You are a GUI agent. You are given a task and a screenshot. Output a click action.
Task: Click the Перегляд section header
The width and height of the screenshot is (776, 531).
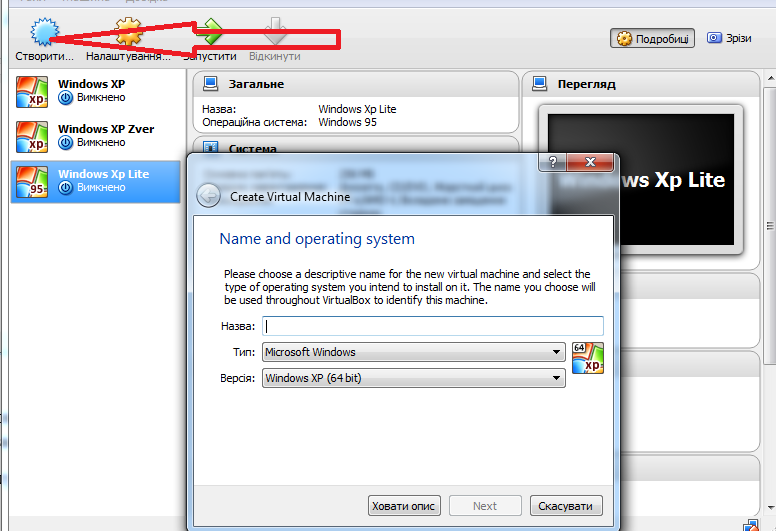coord(641,84)
